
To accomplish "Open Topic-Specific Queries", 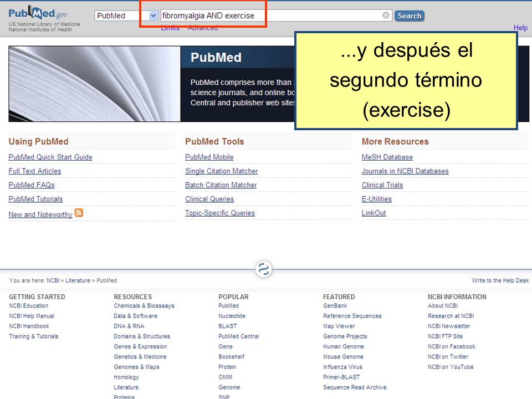I will tap(220, 213).
